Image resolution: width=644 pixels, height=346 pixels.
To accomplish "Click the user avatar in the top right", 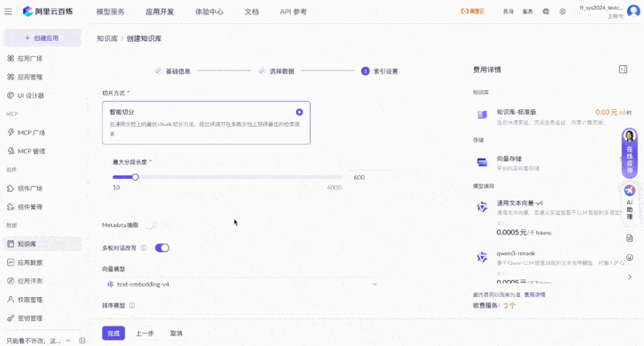I will coord(634,10).
